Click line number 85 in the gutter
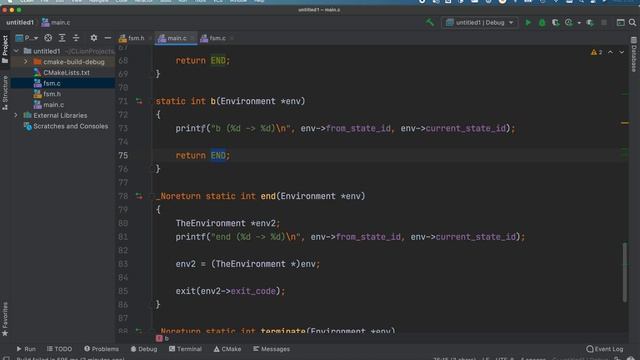Image resolution: width=640 pixels, height=360 pixels. 123,291
